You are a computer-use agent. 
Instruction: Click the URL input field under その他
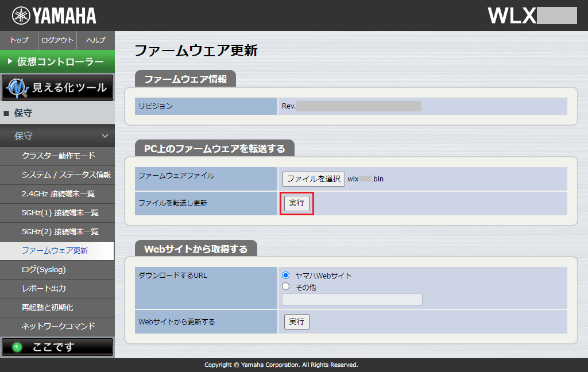click(x=351, y=299)
